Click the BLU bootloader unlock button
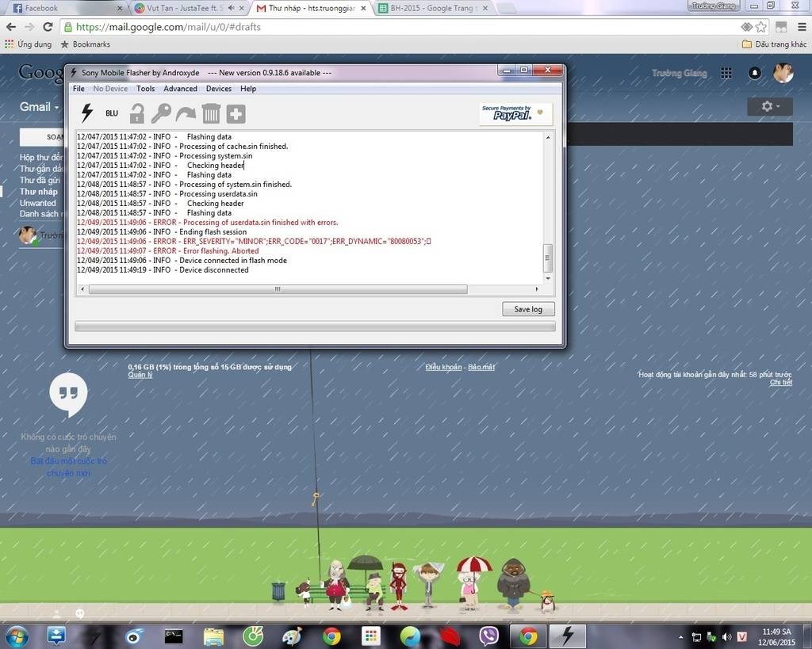 click(112, 113)
